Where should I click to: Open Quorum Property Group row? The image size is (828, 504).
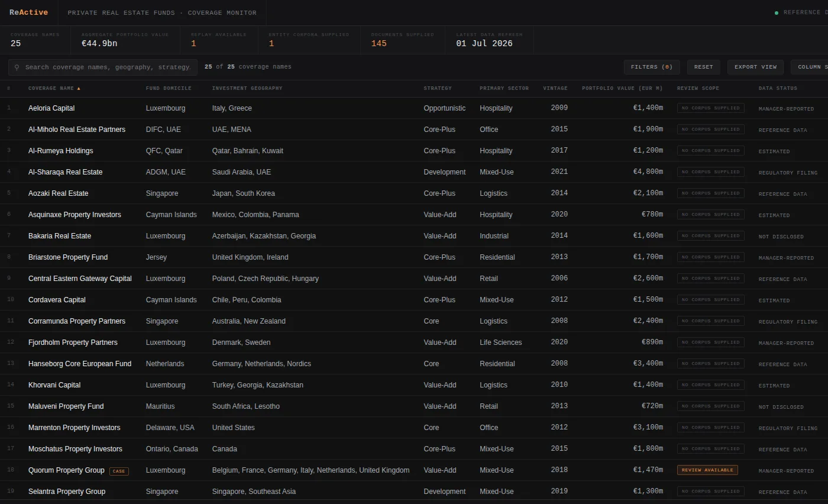click(x=414, y=470)
